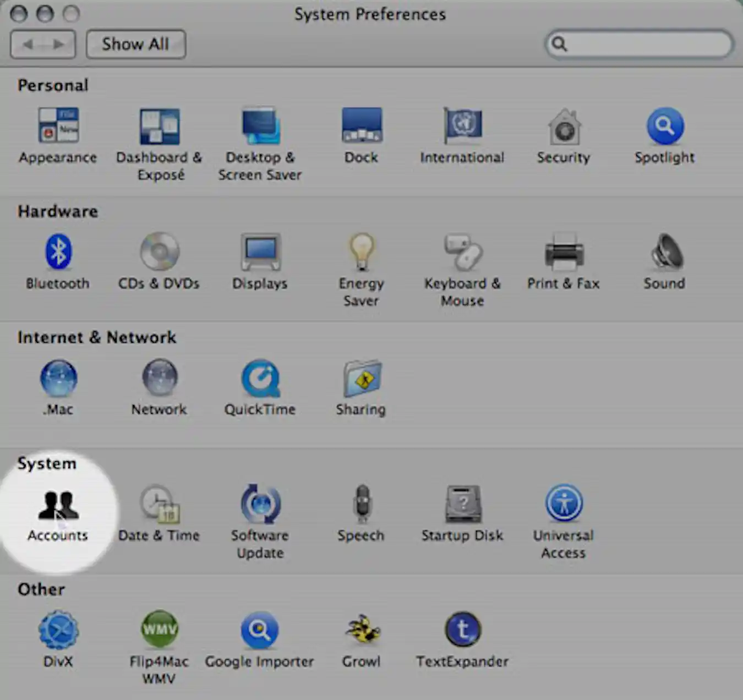
Task: Open the Sound preference pane
Action: (664, 253)
